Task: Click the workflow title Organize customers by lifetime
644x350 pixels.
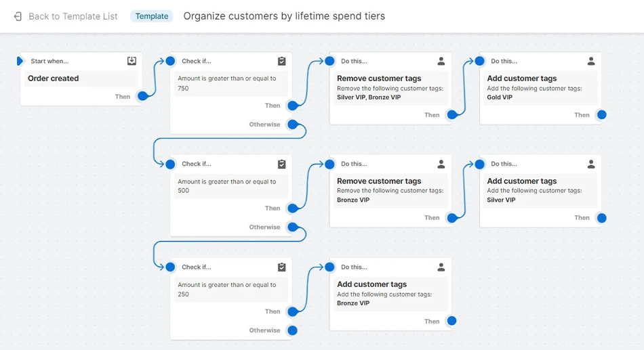Action: [x=284, y=16]
